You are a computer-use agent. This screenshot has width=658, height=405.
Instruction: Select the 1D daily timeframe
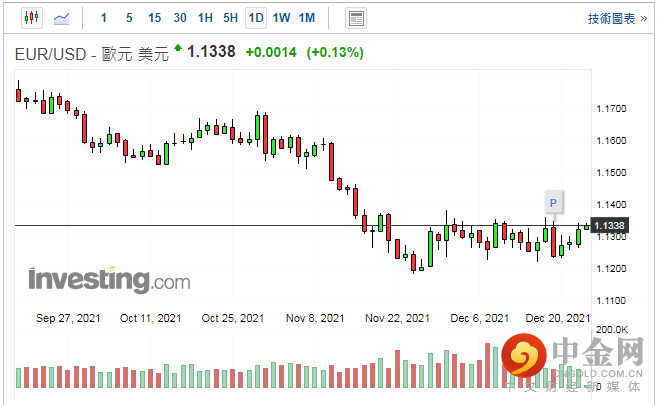[256, 18]
